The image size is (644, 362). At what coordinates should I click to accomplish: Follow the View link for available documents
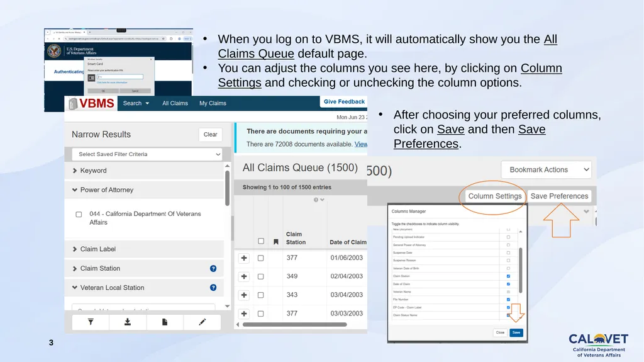pos(360,144)
